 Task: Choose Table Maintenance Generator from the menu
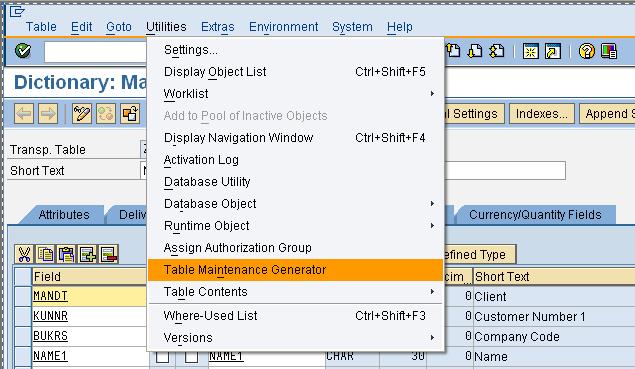pos(296,270)
